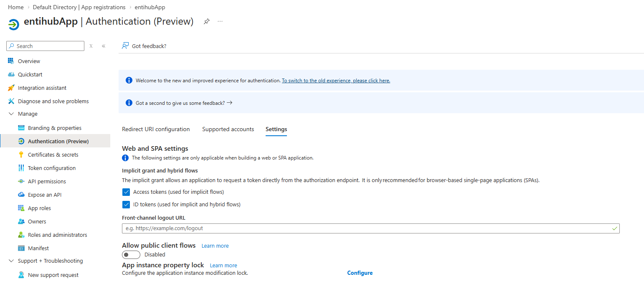Go to Home breadcrumb link
The height and width of the screenshot is (289, 644).
(x=16, y=7)
